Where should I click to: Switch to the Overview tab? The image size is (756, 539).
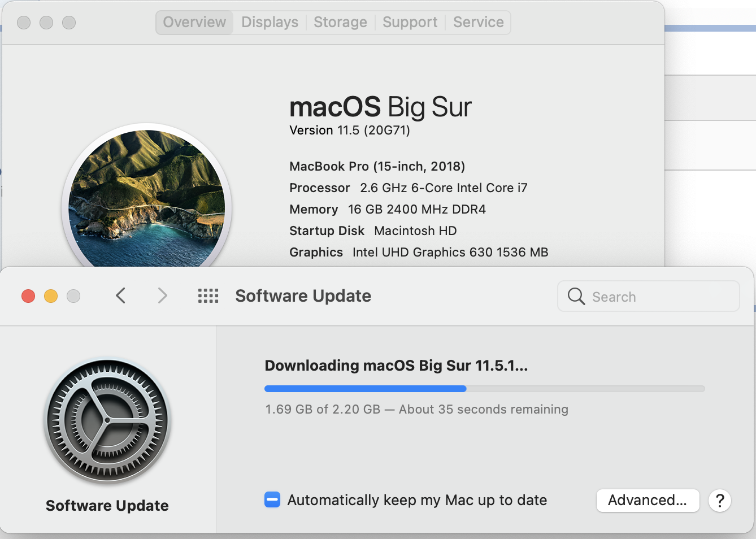[x=194, y=23]
